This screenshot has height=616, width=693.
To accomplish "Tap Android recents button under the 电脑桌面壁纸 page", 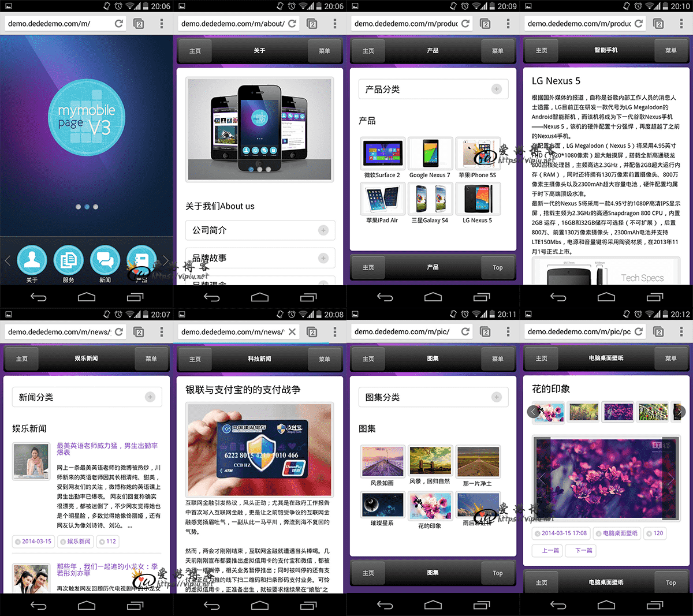I will (x=655, y=605).
